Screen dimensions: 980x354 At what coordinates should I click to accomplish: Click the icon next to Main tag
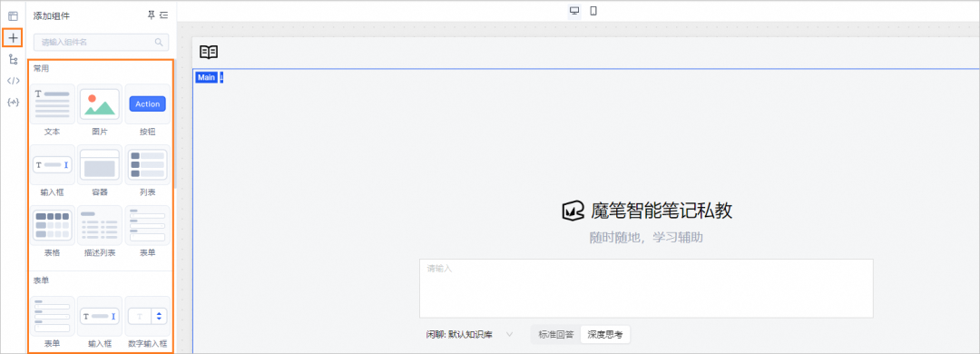221,77
